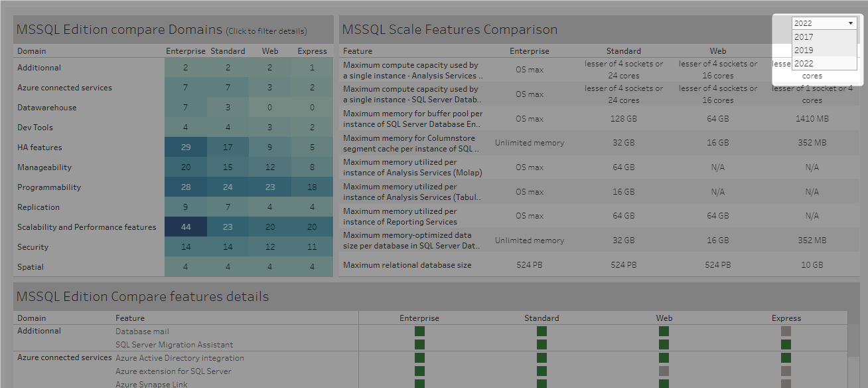Select Scalability and Performance features label

[87, 227]
